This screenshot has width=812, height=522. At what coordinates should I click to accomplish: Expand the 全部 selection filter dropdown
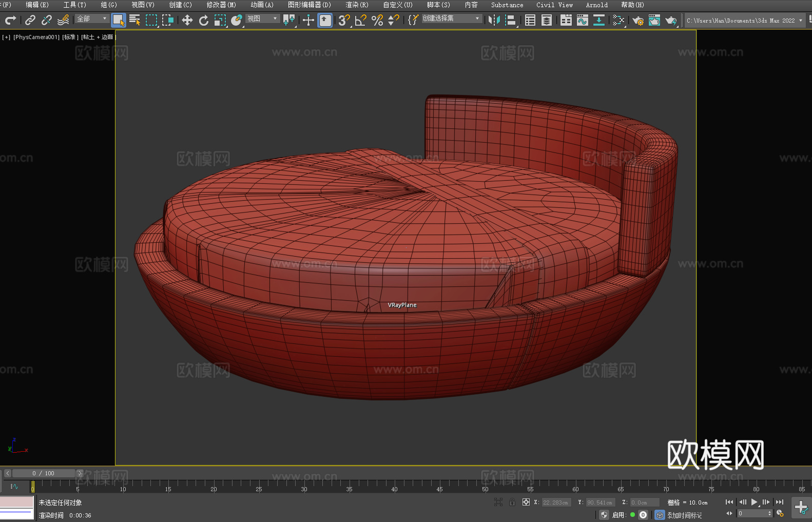tap(92, 18)
